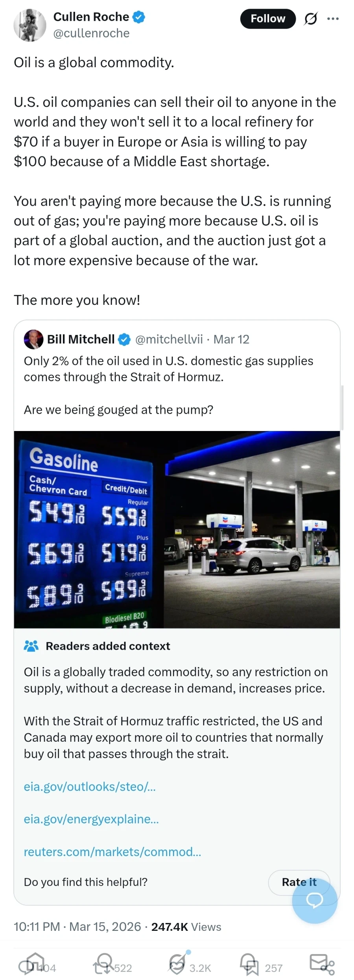Tap the floating blue chat bubble
The width and height of the screenshot is (354, 980).
[314, 900]
